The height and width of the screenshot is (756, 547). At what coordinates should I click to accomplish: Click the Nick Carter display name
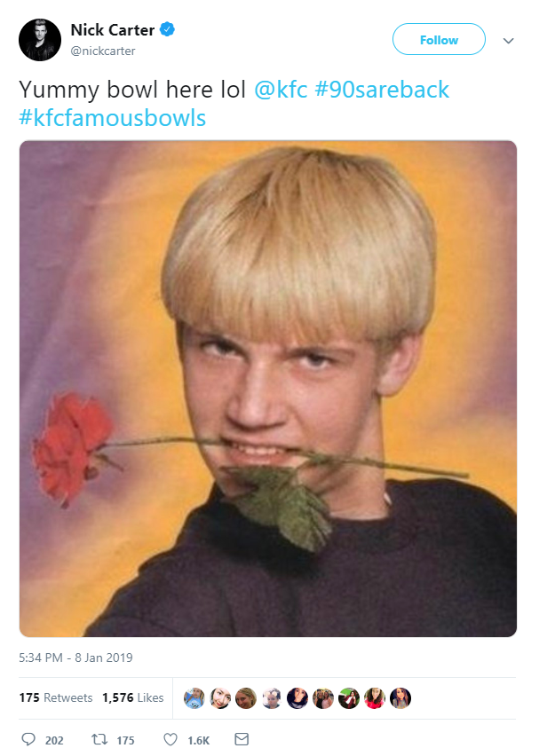tap(113, 30)
